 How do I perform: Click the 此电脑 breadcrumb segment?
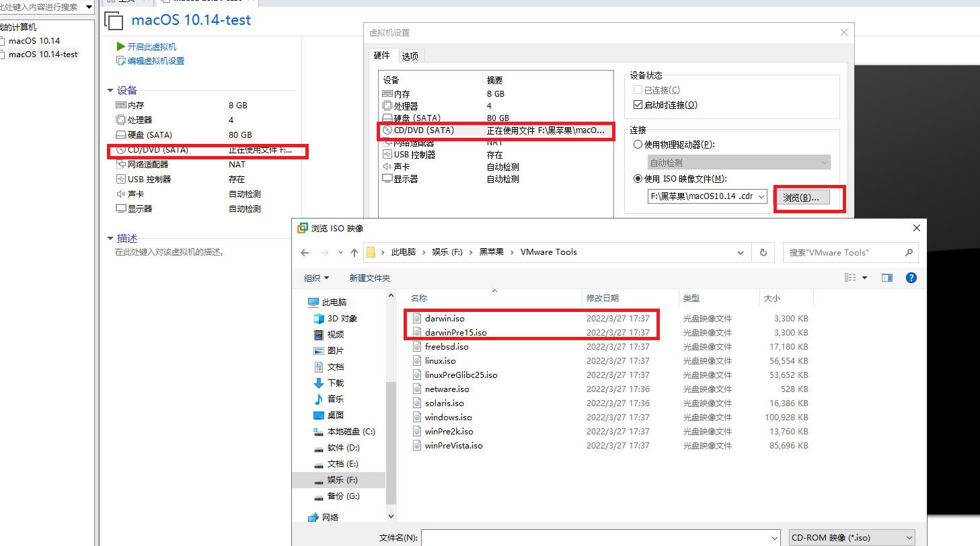[404, 252]
